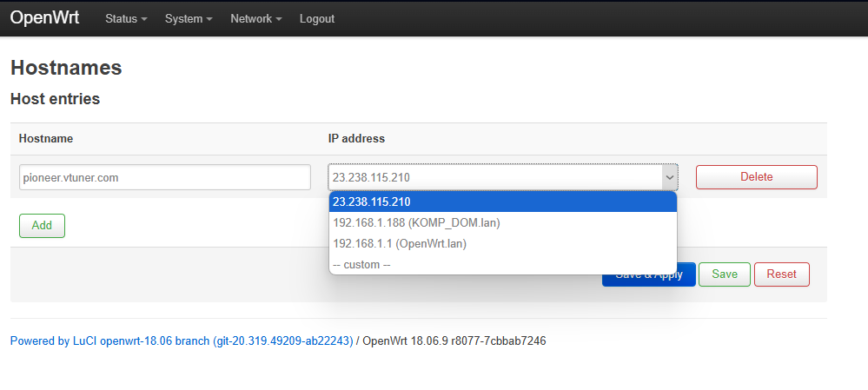Click the Network menu caret arrow
868x390 pixels.
[279, 19]
